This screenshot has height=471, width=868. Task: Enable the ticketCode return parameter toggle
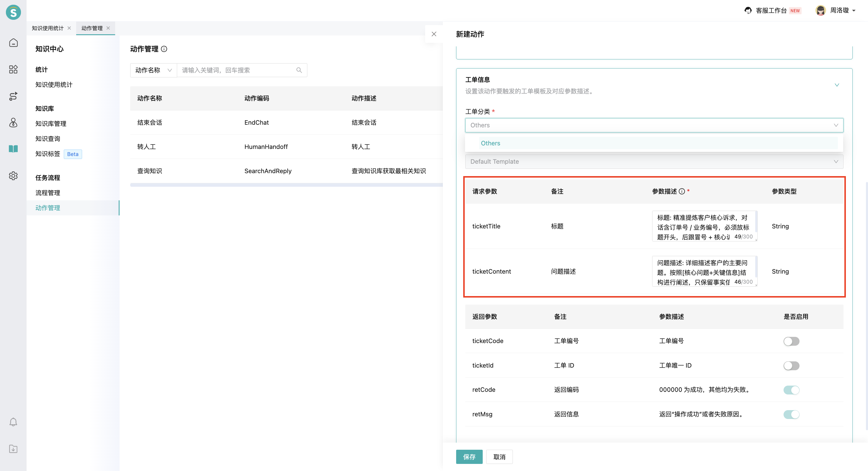point(791,341)
